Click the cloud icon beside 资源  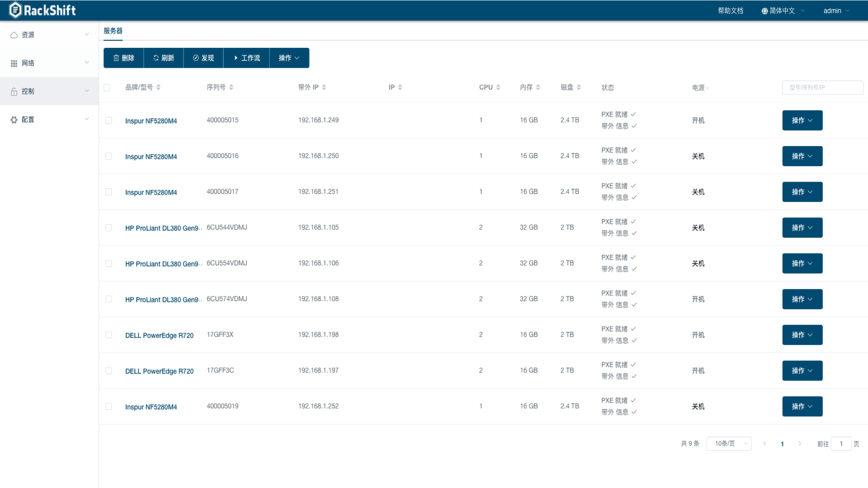[14, 34]
